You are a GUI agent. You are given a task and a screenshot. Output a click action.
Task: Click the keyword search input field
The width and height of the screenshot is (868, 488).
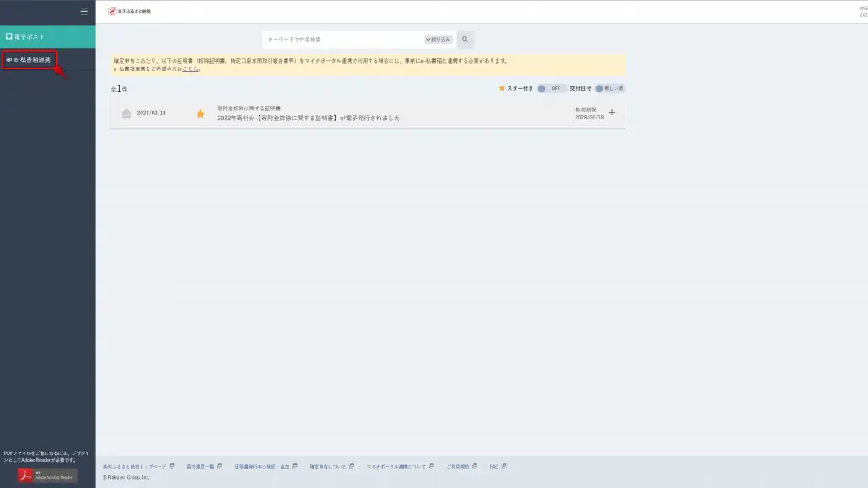tap(343, 39)
